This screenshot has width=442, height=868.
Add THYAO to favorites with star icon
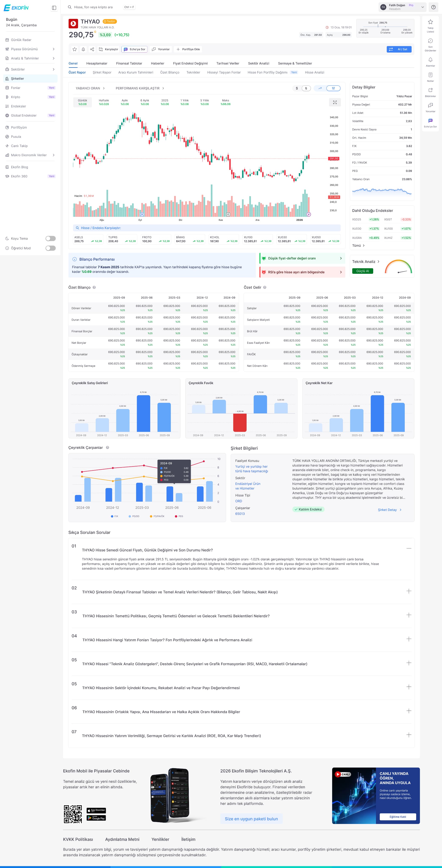click(x=74, y=49)
